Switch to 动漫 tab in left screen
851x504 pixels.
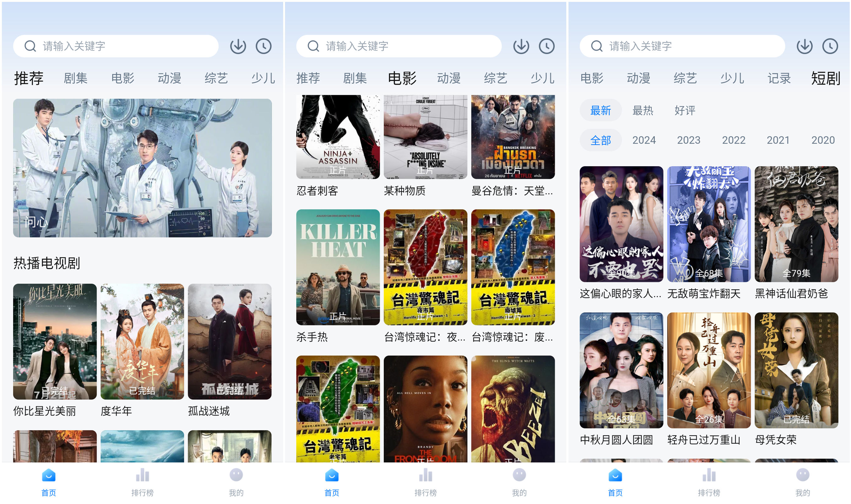coord(169,78)
